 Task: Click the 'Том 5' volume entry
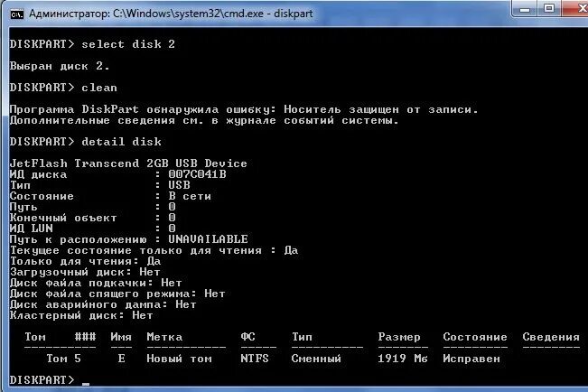click(x=64, y=359)
